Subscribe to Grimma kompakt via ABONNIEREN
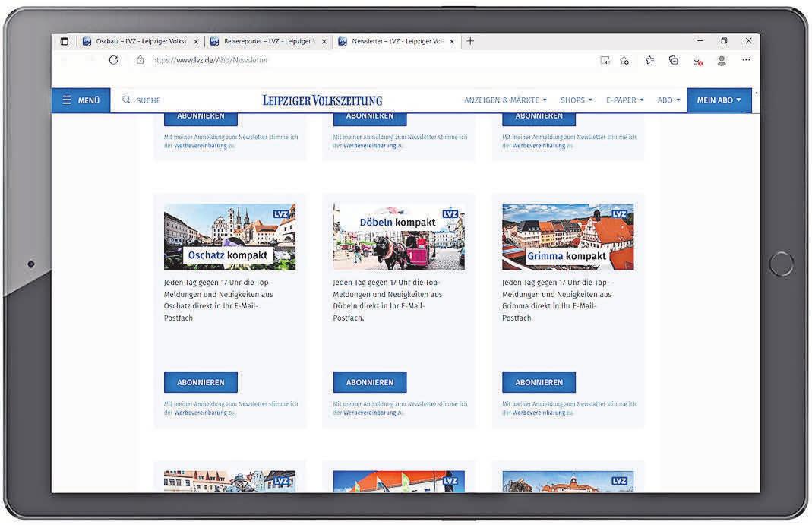Image resolution: width=812 pixels, height=525 pixels. (539, 382)
